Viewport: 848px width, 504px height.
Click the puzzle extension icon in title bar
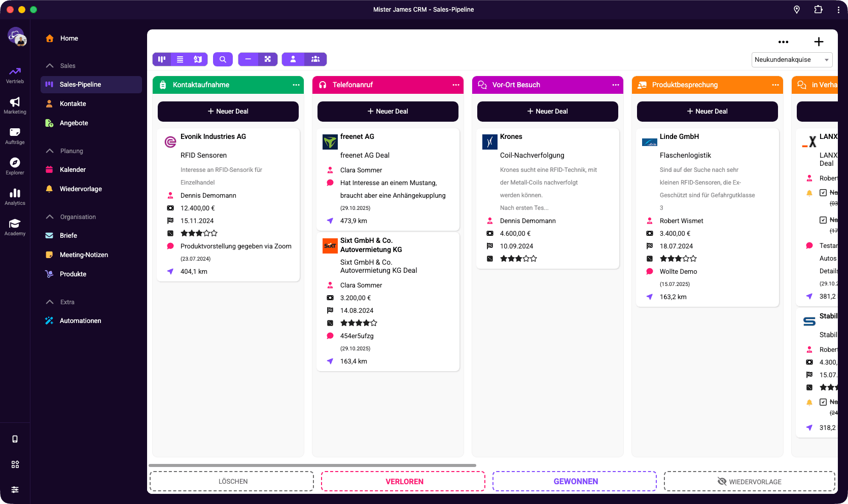[818, 10]
